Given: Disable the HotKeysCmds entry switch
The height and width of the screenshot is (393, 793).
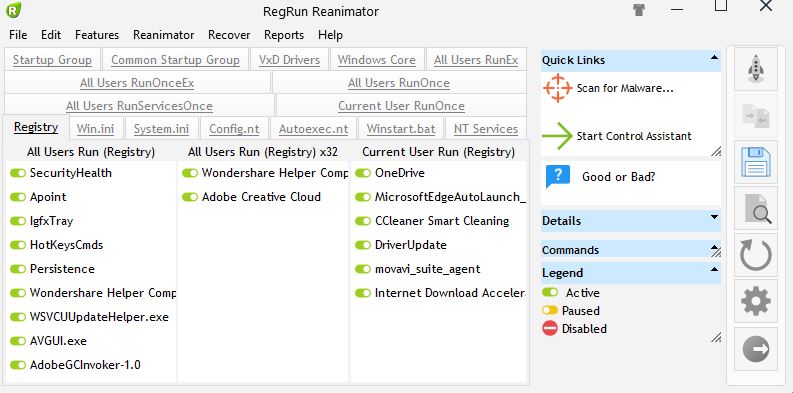Looking at the screenshot, I should [18, 245].
